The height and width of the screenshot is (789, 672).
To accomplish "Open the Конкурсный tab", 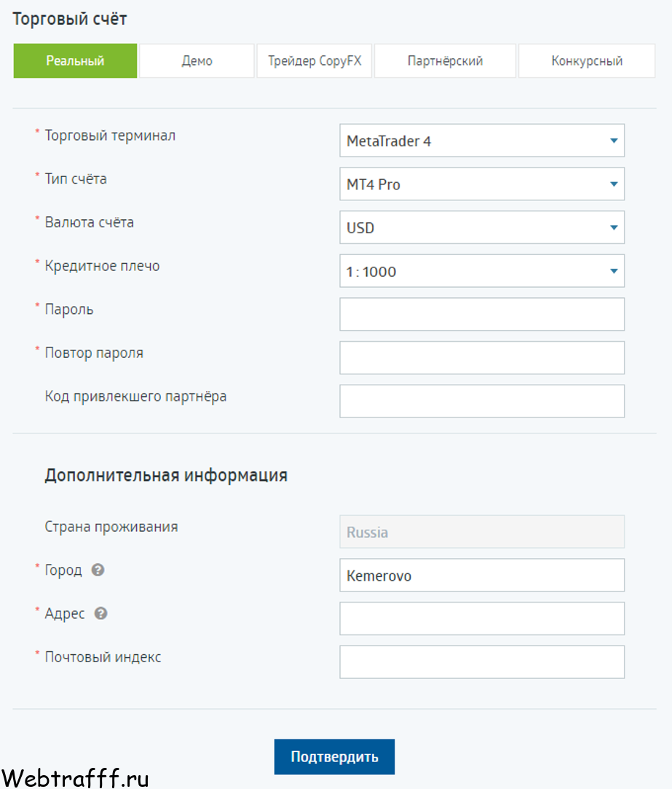I will [587, 61].
